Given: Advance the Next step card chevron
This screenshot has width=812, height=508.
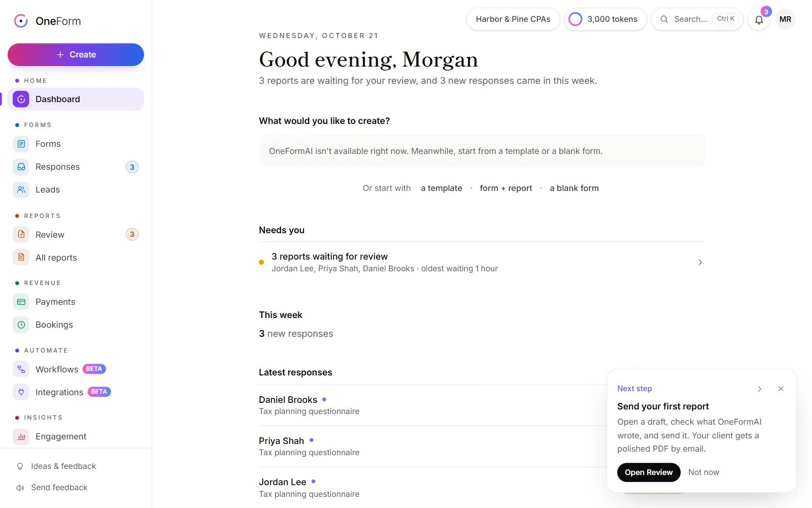Looking at the screenshot, I should pos(760,389).
